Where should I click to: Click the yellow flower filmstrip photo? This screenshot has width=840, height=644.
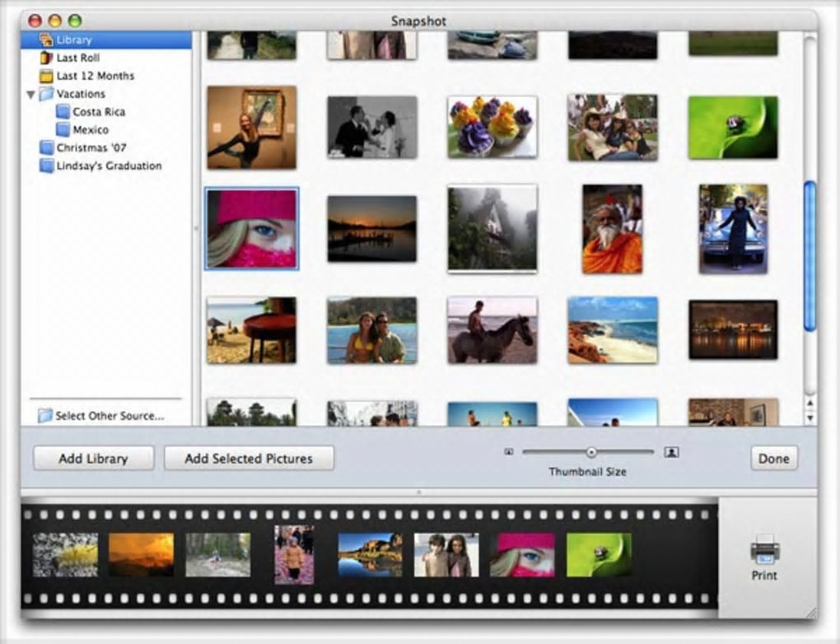[65, 554]
